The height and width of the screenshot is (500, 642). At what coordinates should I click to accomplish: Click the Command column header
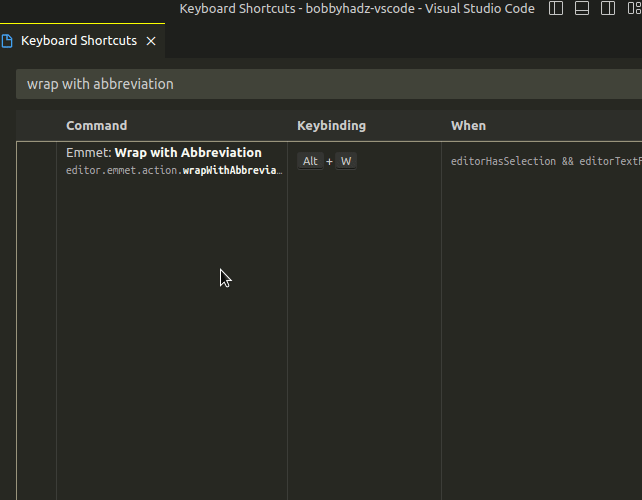pos(97,126)
